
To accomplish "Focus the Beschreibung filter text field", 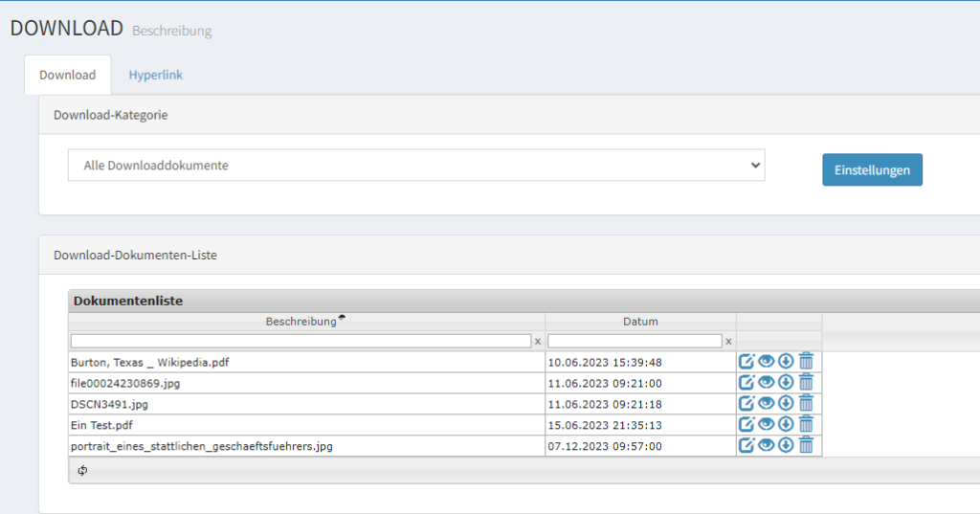I will 301,341.
